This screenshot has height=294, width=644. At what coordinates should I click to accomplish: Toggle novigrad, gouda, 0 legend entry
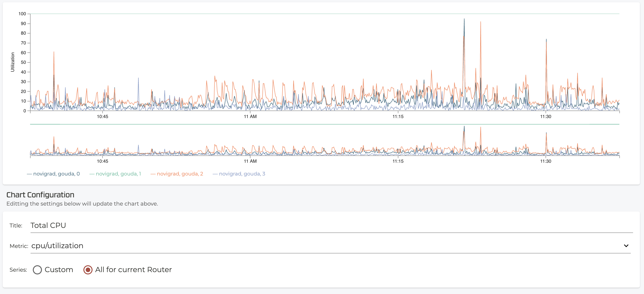pos(56,174)
